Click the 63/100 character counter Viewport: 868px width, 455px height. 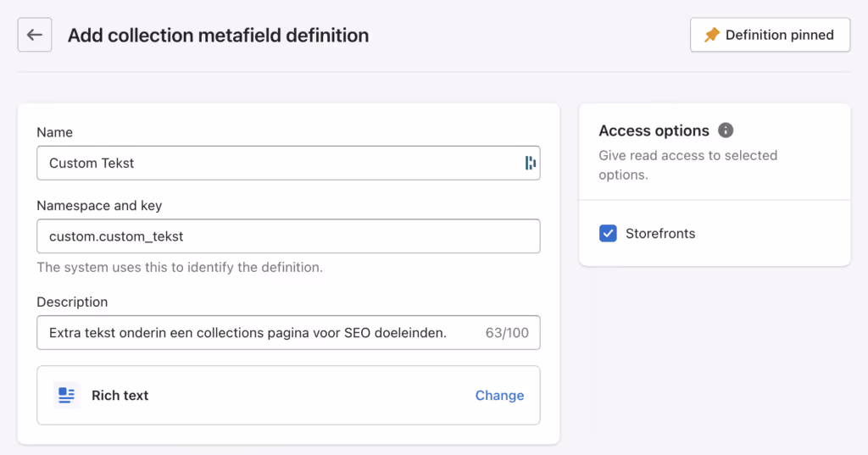[x=507, y=333]
